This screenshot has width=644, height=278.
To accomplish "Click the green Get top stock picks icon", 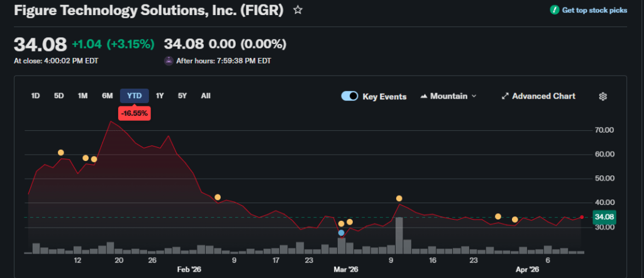I will (554, 10).
